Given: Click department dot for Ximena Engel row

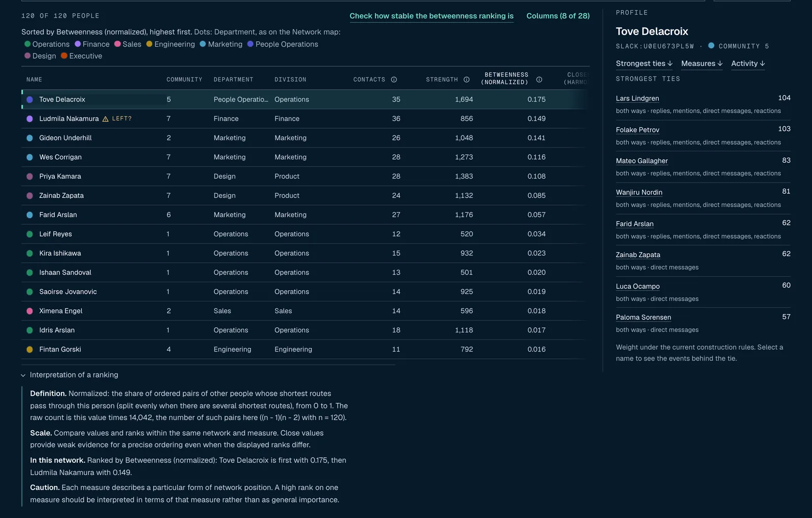Looking at the screenshot, I should click(30, 311).
